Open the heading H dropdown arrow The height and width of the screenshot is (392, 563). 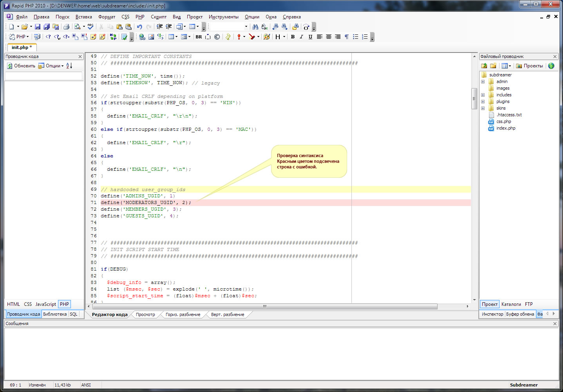(x=284, y=37)
